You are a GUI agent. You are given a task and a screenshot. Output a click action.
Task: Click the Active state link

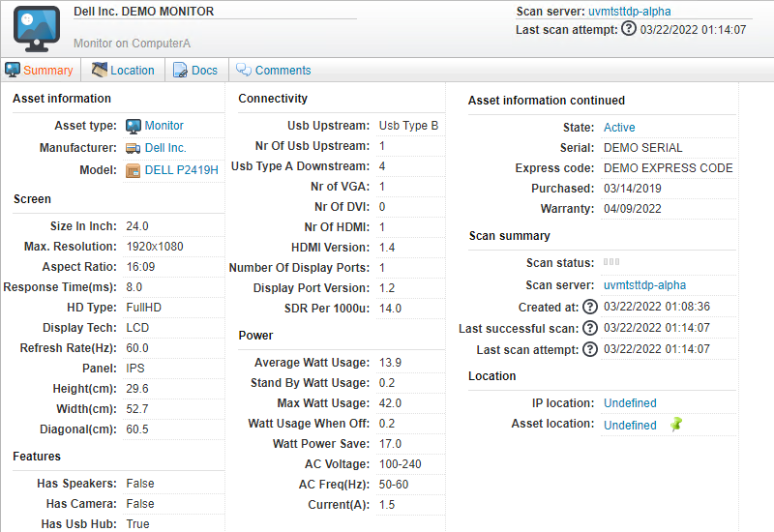[619, 128]
